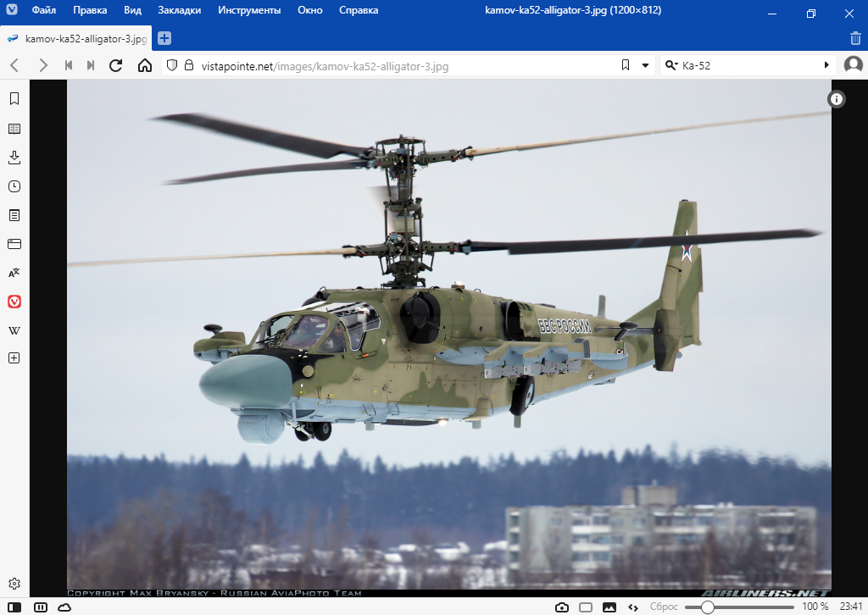Open the Wikipedia web panel
Image resolution: width=868 pixels, height=615 pixels.
pyautogui.click(x=14, y=330)
